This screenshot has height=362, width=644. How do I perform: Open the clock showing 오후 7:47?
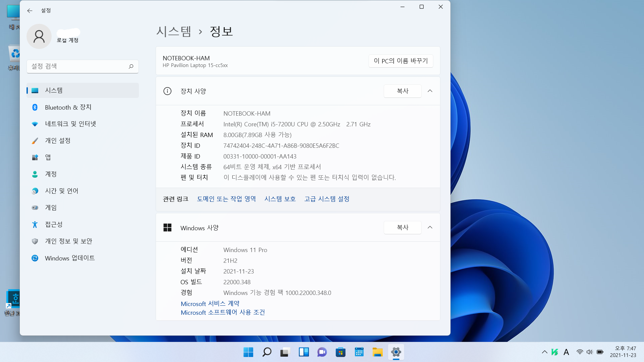[623, 352]
